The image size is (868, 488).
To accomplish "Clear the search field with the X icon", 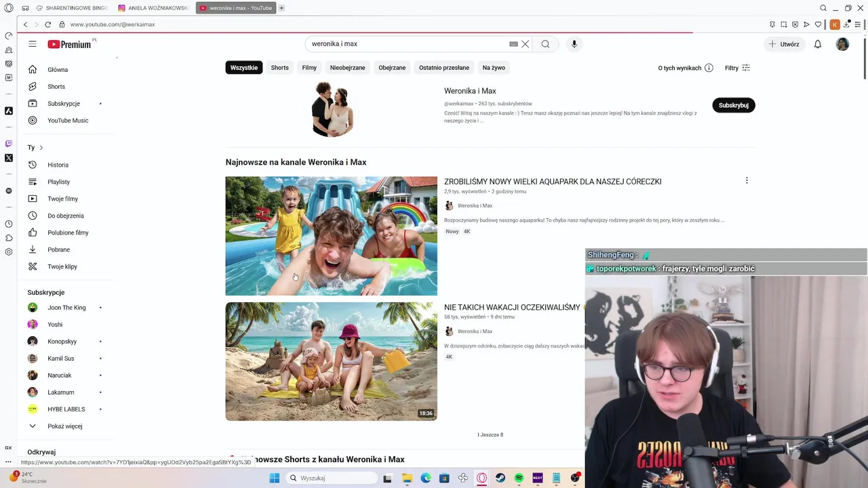I will coord(525,44).
